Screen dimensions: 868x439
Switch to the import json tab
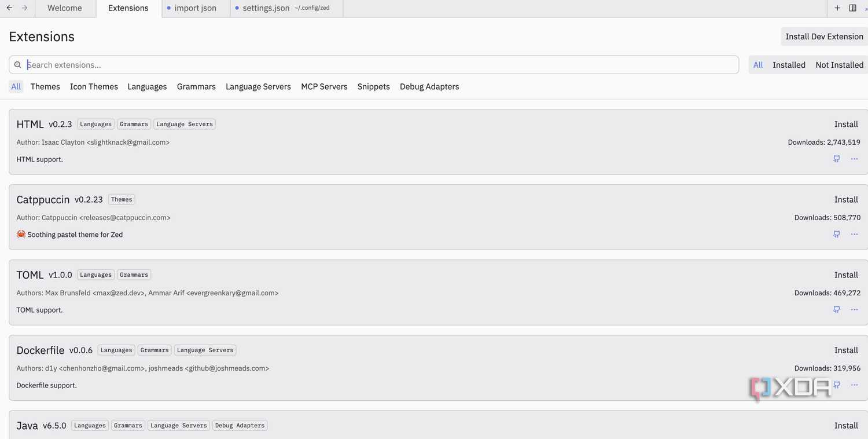click(x=196, y=8)
